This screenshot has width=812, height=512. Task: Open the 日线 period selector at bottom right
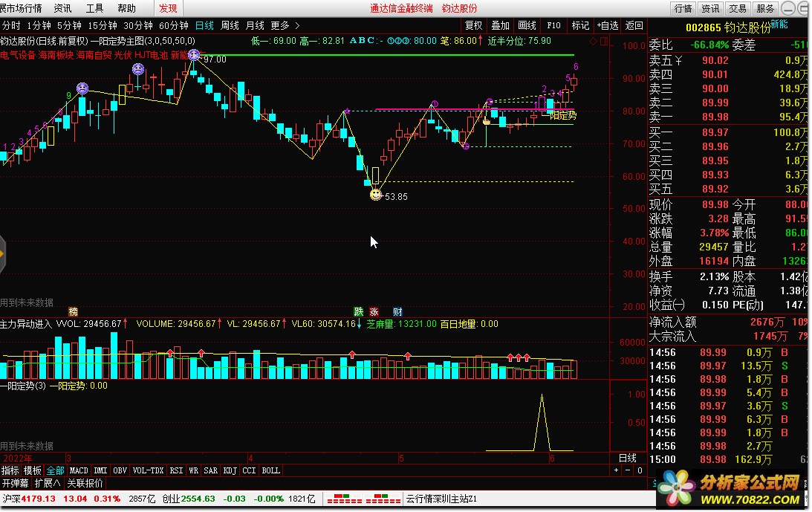[x=628, y=458]
